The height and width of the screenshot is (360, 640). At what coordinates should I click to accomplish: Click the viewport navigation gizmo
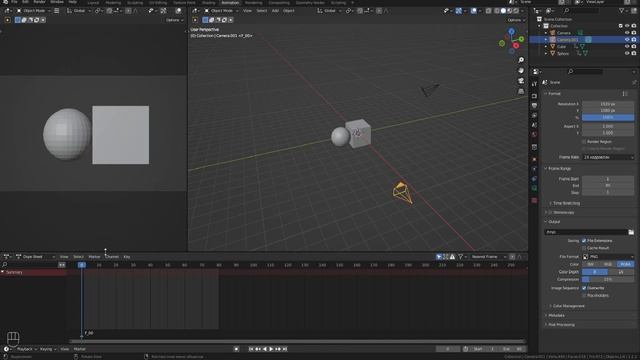[512, 40]
